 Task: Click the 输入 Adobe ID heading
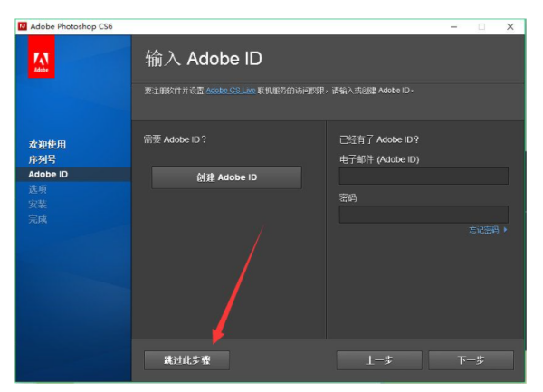tap(204, 58)
